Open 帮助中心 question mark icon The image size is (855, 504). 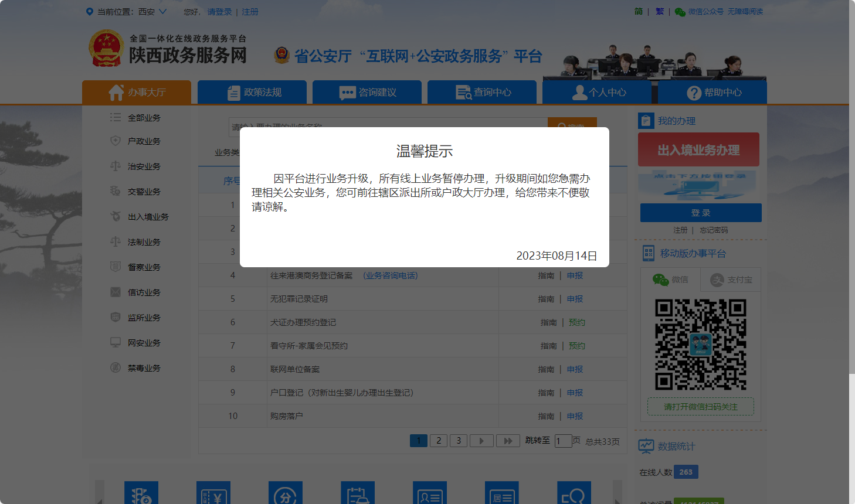(x=694, y=93)
